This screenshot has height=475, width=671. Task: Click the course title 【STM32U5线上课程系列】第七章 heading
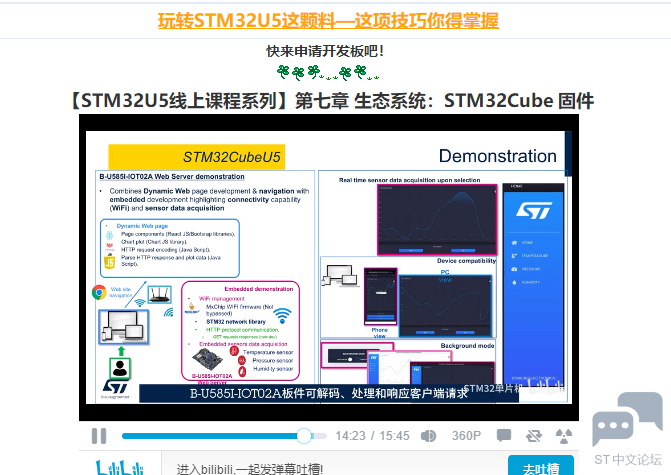click(330, 101)
